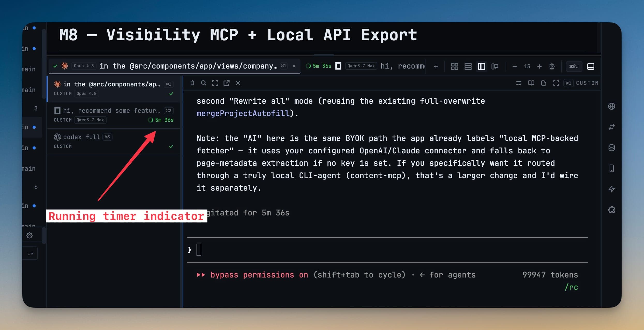This screenshot has height=330, width=644.
Task: Open the puzzle piece extensions icon
Action: coord(611,209)
